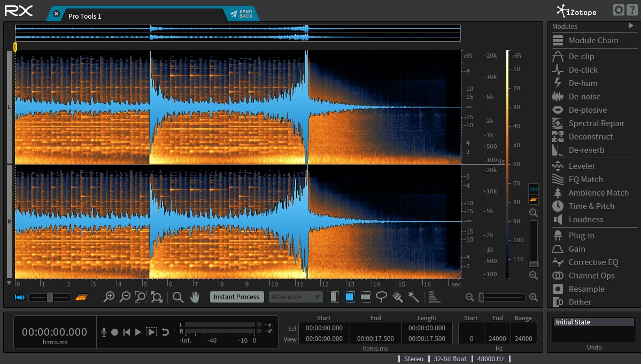Open the Attenuate mode dropdown
641x364 pixels.
[295, 297]
